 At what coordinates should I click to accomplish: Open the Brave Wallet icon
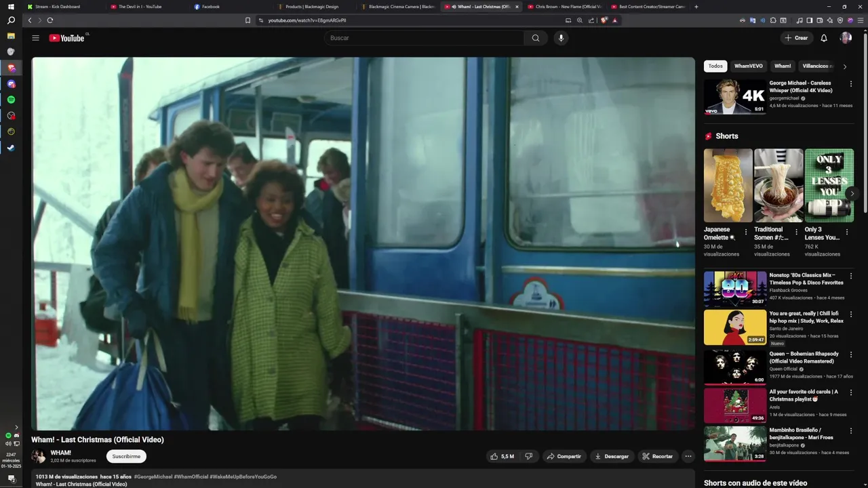pyautogui.click(x=819, y=20)
